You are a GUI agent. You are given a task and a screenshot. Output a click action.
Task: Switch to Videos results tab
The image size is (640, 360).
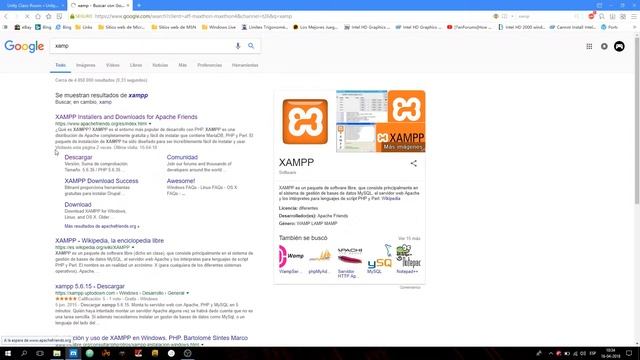pos(113,65)
